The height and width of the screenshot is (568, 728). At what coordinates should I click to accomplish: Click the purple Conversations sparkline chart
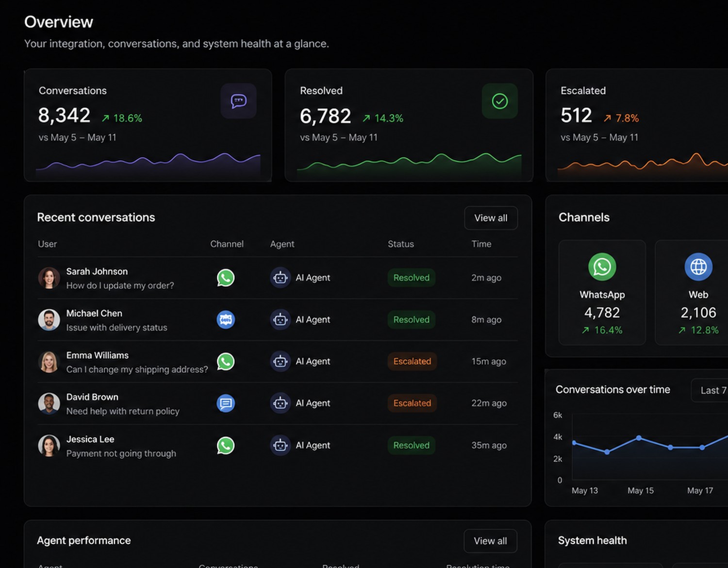point(148,165)
